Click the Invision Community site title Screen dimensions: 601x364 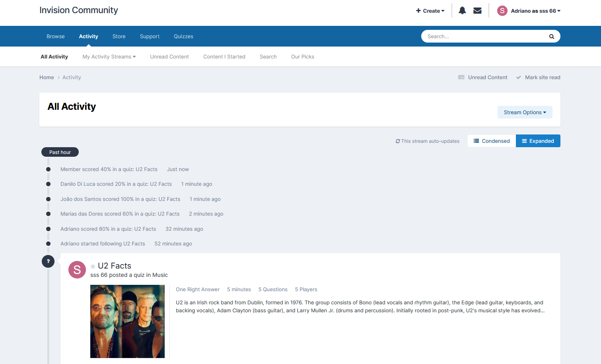79,10
